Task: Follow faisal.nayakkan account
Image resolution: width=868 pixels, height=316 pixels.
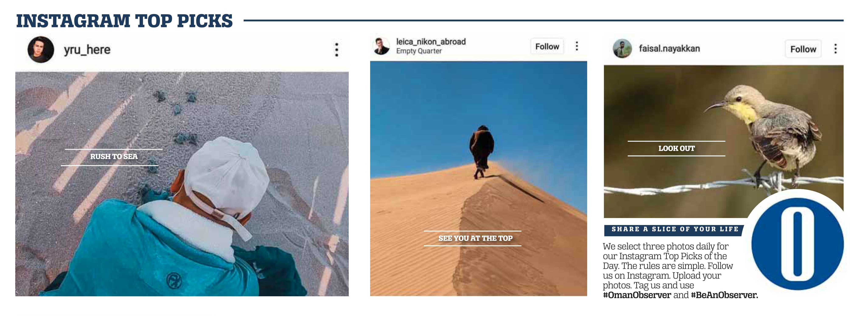Action: [803, 49]
